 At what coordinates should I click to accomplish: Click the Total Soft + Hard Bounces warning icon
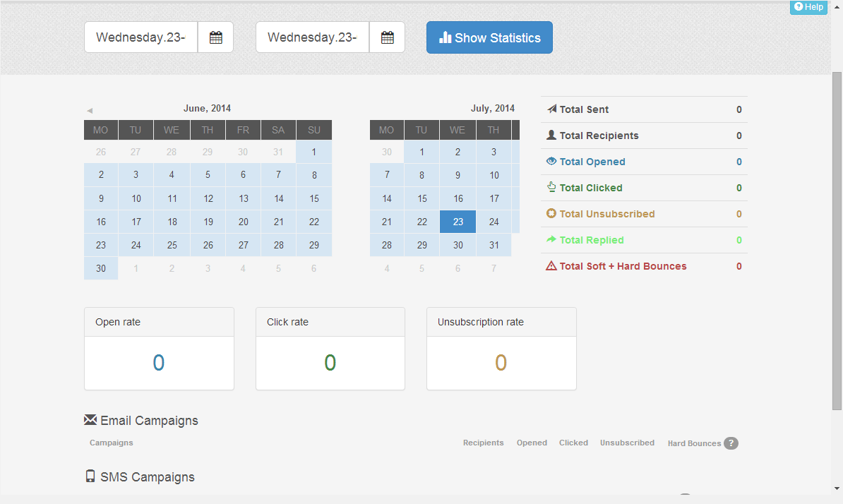[551, 266]
